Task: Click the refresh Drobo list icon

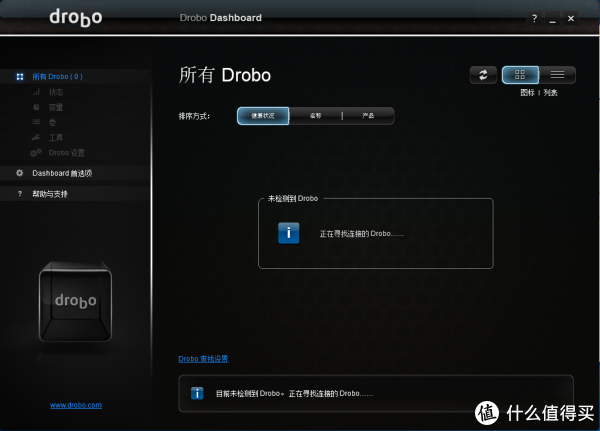Action: (x=483, y=75)
